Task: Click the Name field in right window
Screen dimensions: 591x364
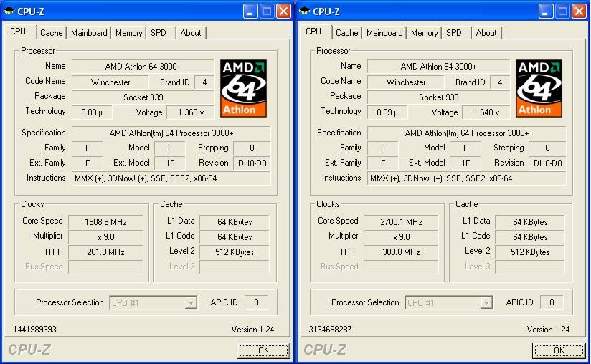Action: point(439,67)
